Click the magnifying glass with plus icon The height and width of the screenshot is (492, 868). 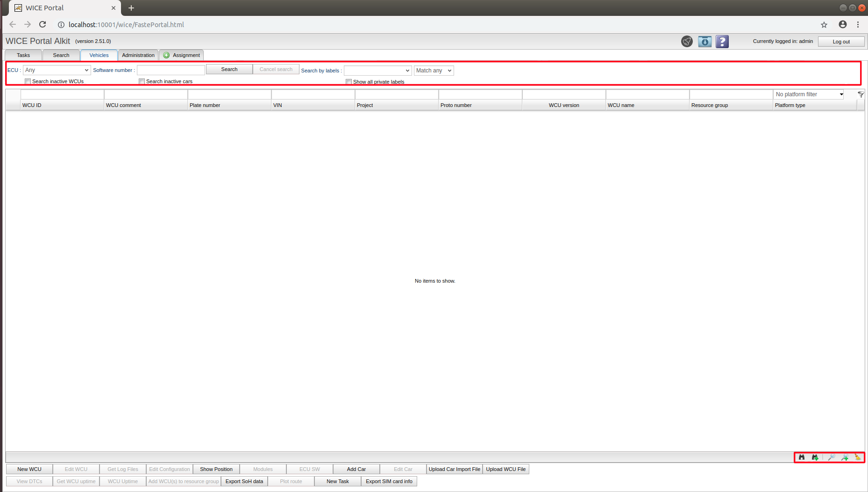point(845,457)
